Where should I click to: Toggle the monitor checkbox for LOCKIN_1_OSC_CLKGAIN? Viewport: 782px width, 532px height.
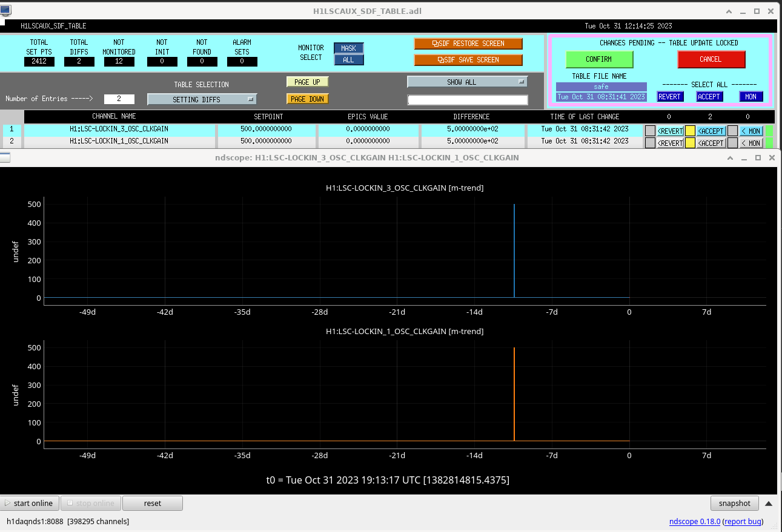point(732,143)
